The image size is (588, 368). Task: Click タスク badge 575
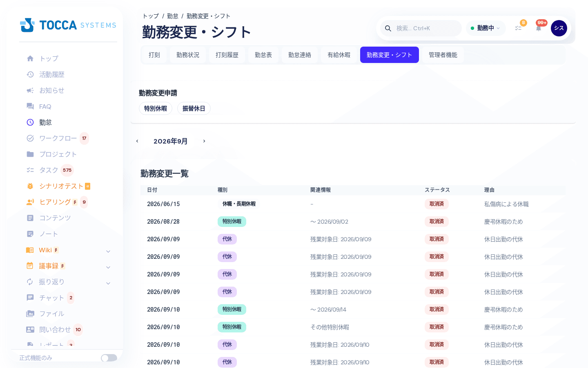67,170
